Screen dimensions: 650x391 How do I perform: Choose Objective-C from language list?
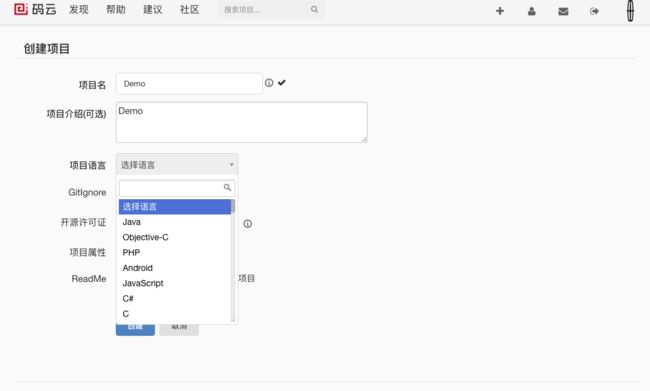click(175, 238)
